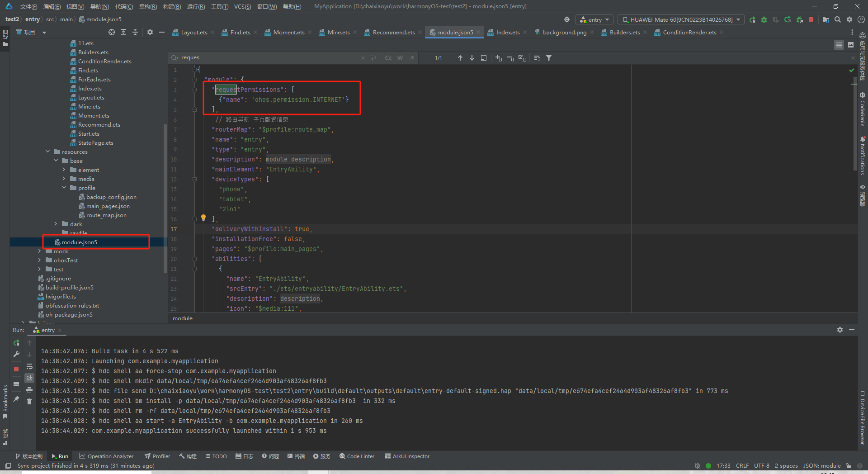Switch editor to preview image view mode
Screen dimensions: 868x474
tap(851, 45)
